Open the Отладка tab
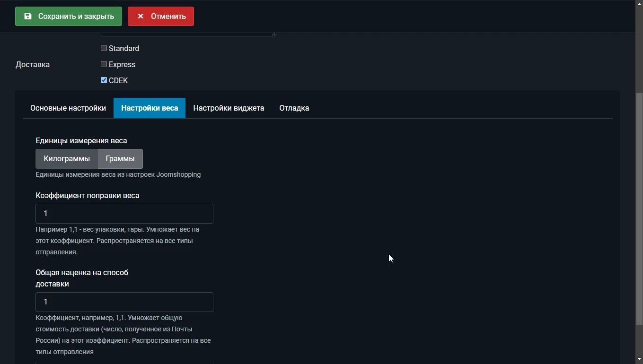The image size is (643, 364). [294, 108]
